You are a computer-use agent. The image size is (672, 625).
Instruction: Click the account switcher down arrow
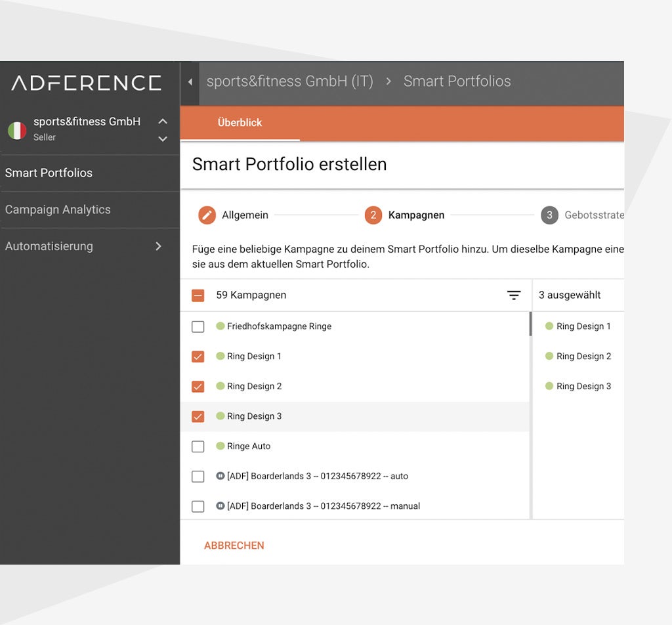coord(163,139)
